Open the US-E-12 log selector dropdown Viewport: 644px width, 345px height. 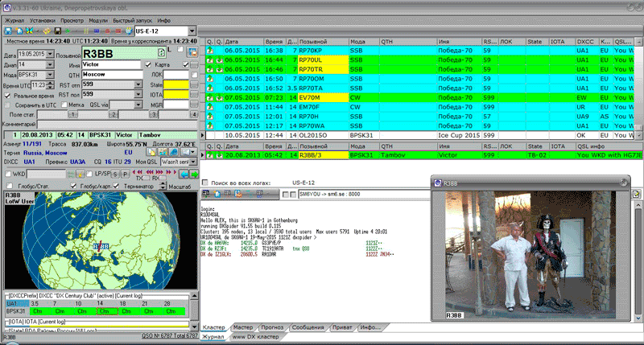tap(192, 31)
